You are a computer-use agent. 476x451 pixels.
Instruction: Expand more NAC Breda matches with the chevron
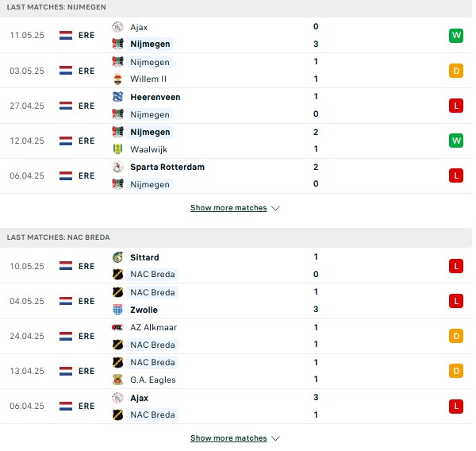[x=275, y=438]
